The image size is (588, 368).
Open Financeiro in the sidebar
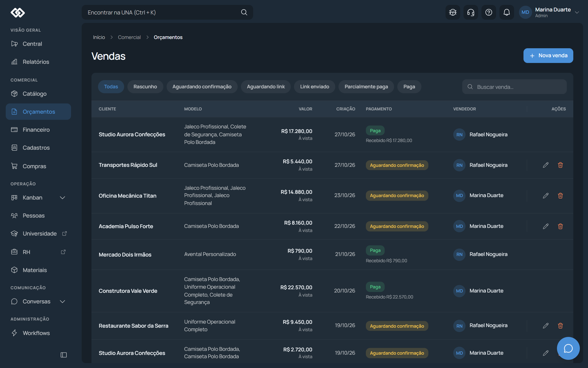pyautogui.click(x=38, y=130)
